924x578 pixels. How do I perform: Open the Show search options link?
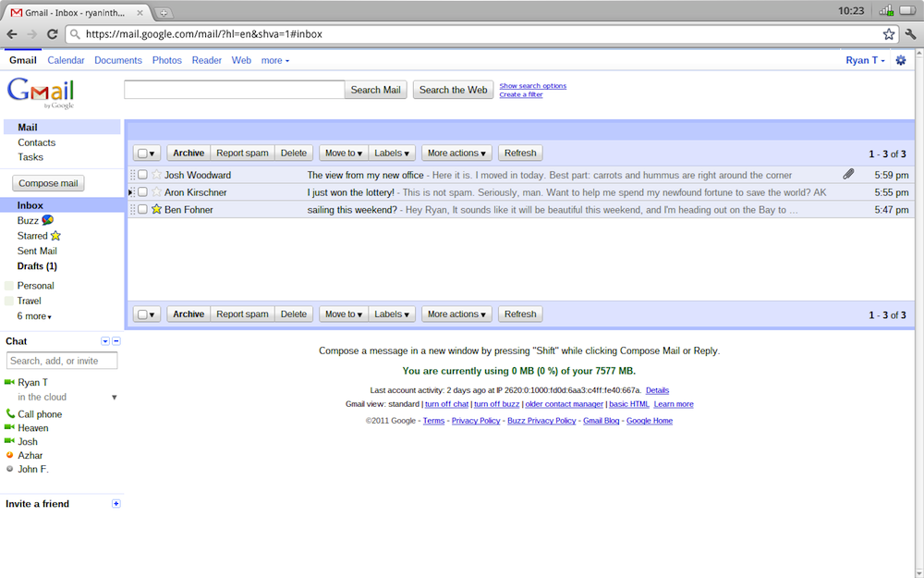tap(532, 86)
